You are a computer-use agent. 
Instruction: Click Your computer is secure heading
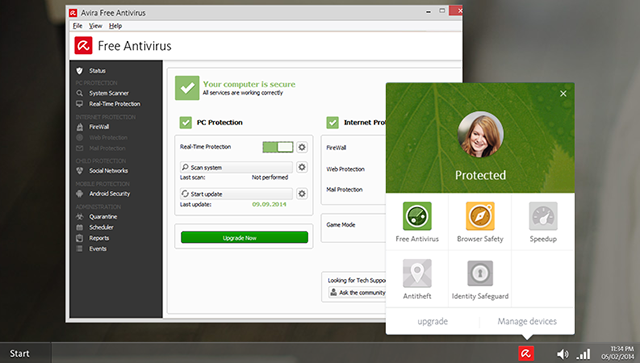pyautogui.click(x=249, y=84)
